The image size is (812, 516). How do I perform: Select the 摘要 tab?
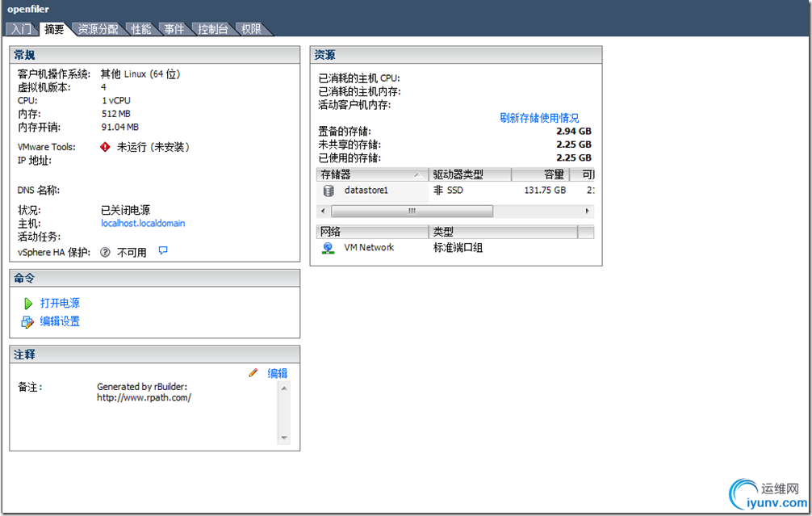coord(54,30)
